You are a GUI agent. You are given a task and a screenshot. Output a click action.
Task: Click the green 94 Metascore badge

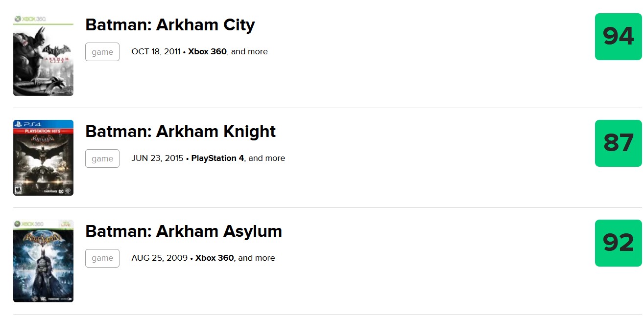618,37
